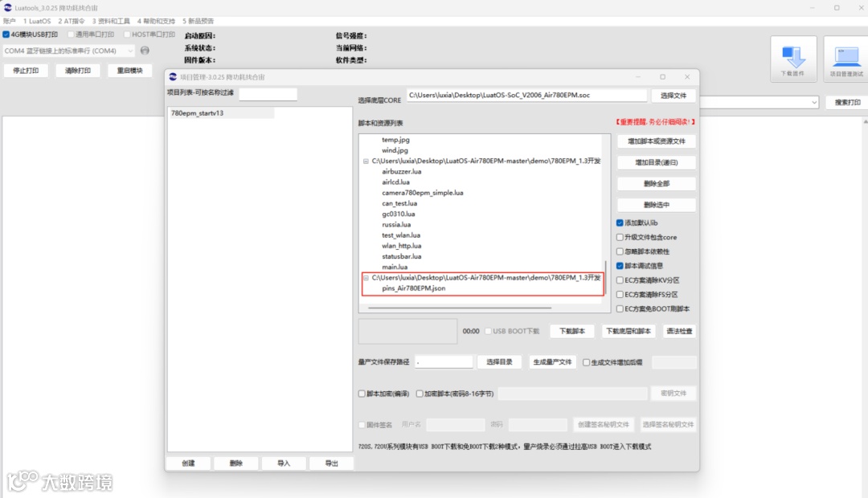Viewport: 868px width, 498px height.
Task: Open the 5 新品预告 menu
Action: [199, 21]
